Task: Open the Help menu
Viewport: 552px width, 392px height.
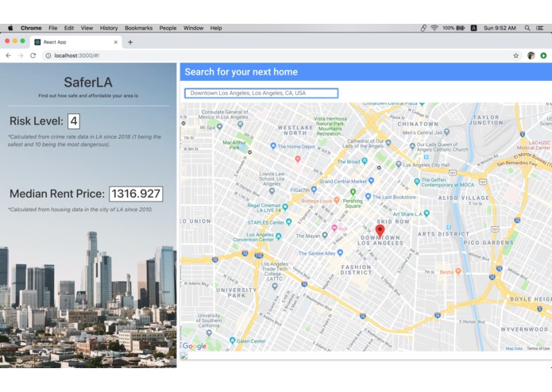Action: pyautogui.click(x=216, y=28)
